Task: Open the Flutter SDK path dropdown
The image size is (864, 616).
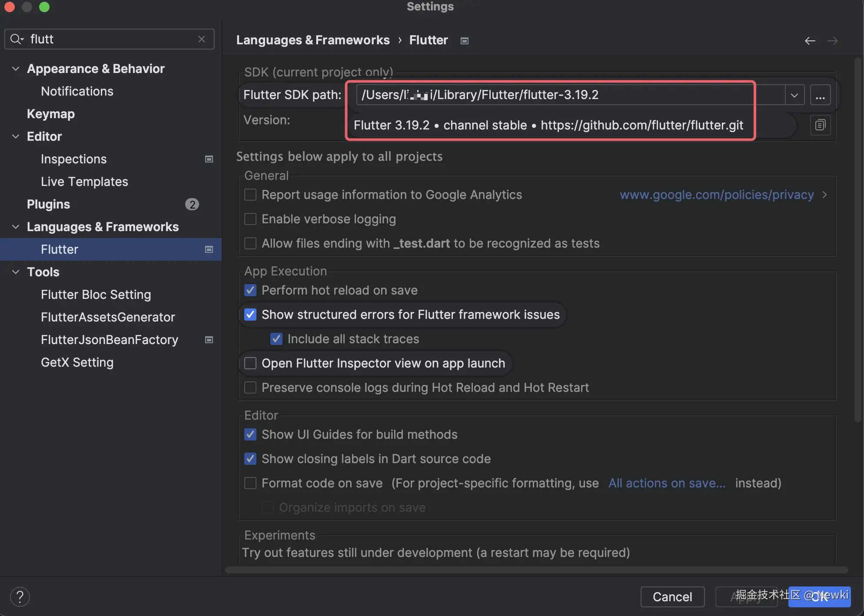Action: (x=794, y=95)
